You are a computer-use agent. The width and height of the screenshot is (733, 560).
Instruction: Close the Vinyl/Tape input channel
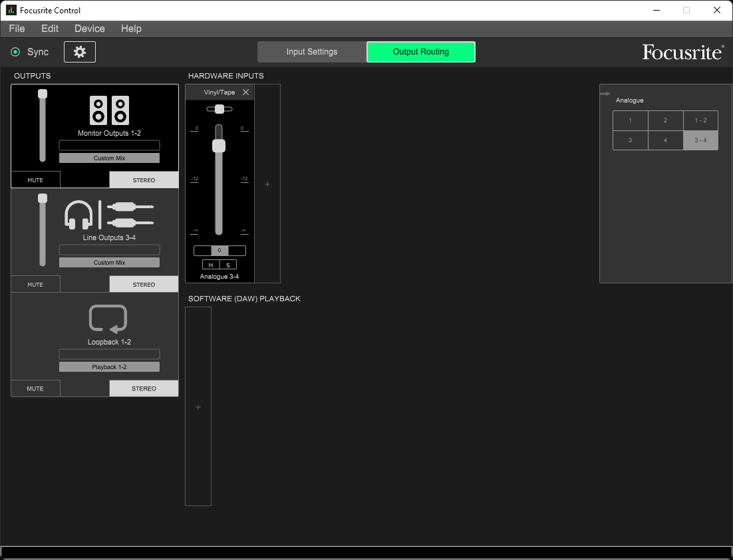tap(246, 92)
